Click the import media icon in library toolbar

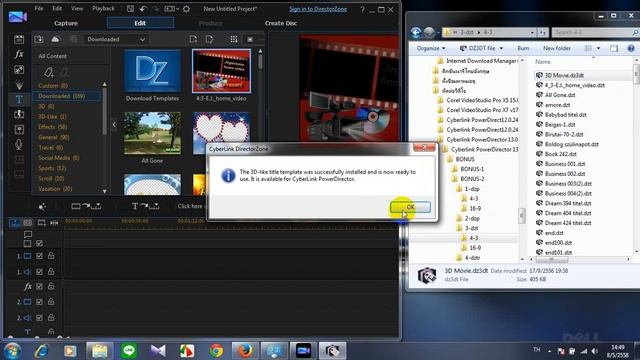39,39
